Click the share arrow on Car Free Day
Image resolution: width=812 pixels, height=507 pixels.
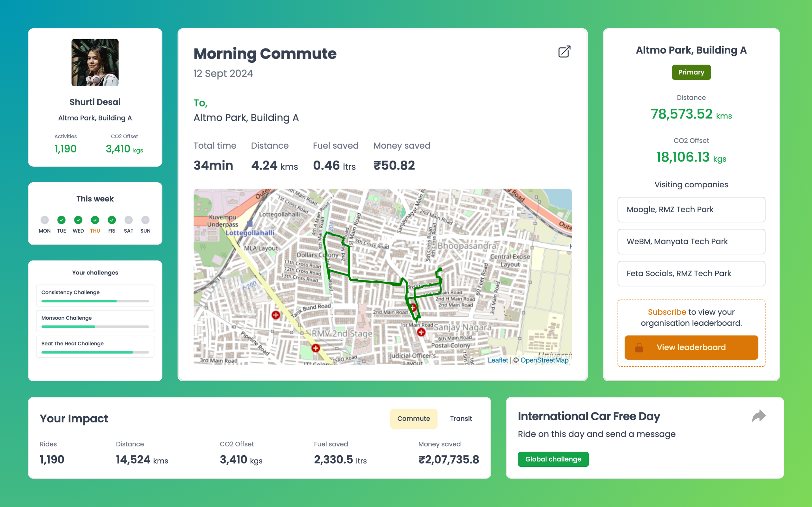pyautogui.click(x=759, y=416)
